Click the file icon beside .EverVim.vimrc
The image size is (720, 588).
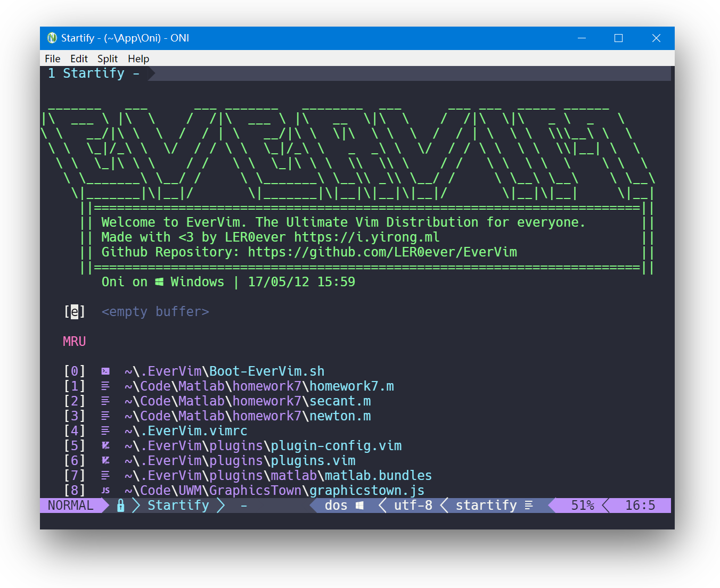pos(105,431)
